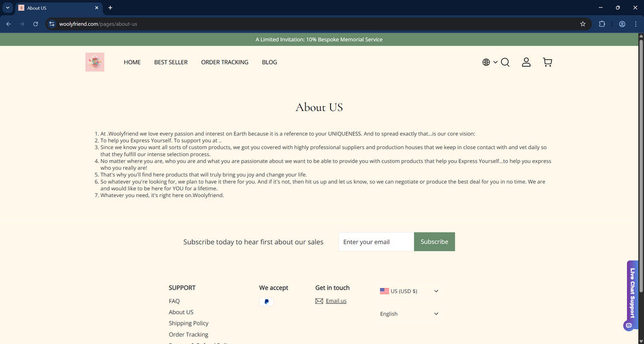
Task: Open the ORDER TRACKING menu item
Action: click(225, 62)
